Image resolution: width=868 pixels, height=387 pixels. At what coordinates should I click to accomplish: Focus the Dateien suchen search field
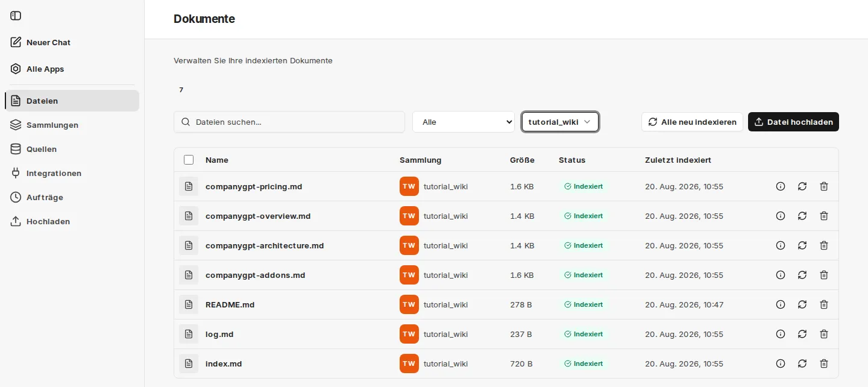point(289,122)
